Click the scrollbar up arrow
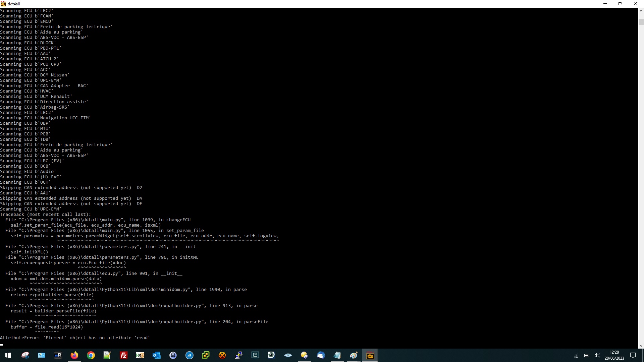 click(x=641, y=10)
